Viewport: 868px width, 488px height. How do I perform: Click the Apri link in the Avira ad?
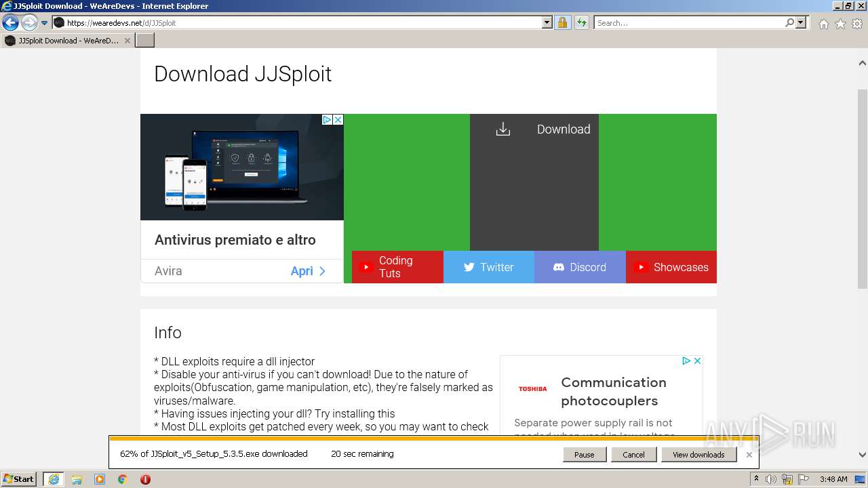click(x=308, y=271)
